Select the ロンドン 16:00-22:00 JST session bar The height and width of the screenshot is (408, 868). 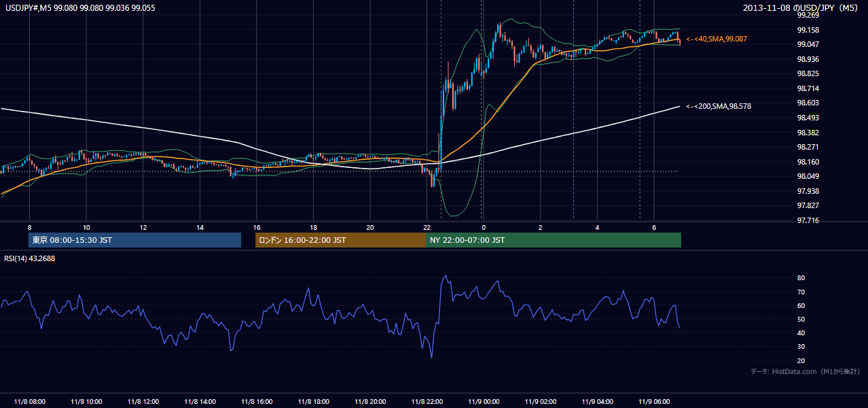click(x=340, y=240)
